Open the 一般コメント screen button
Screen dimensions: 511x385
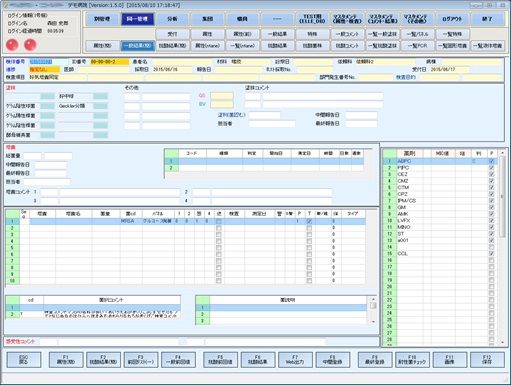[347, 34]
